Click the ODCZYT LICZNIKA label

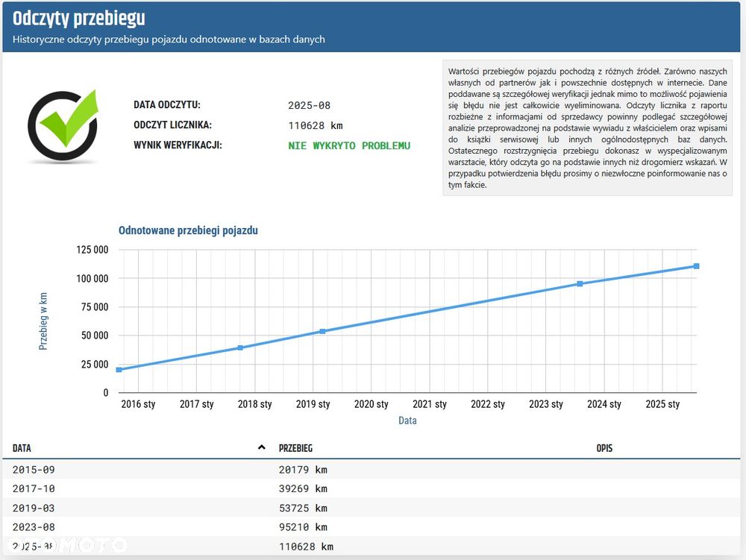(x=173, y=125)
